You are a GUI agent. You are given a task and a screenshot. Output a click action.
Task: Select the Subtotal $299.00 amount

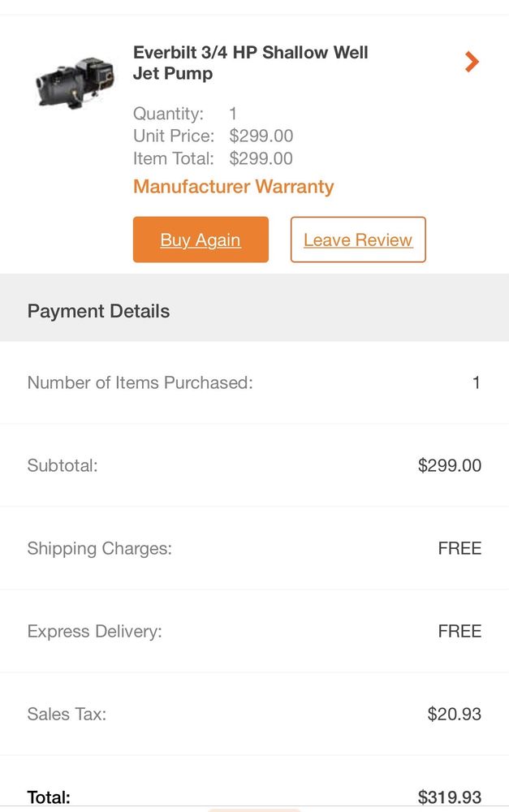pyautogui.click(x=450, y=465)
